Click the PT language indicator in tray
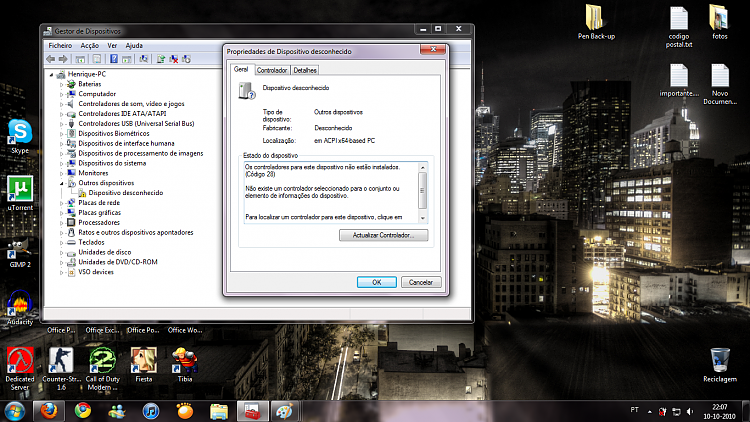 634,410
